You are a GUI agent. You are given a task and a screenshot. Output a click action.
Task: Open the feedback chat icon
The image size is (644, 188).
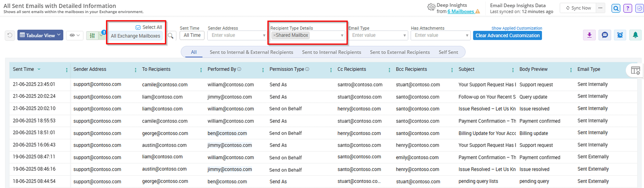(605, 35)
